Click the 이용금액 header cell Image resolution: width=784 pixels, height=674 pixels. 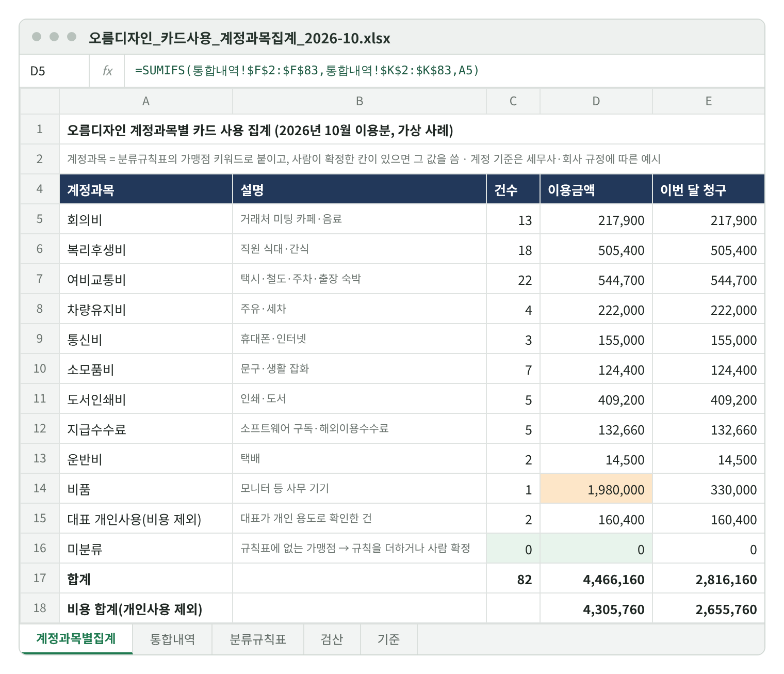point(596,189)
